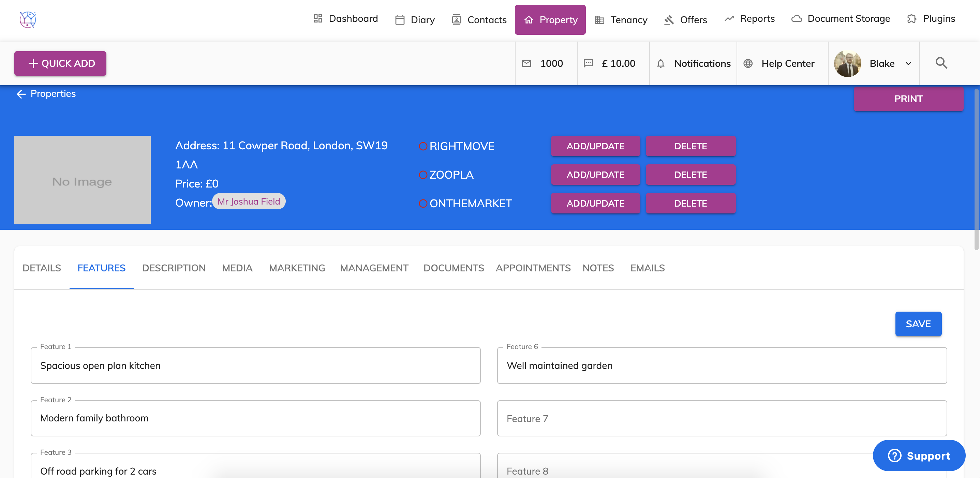Click the envelope email credits icon

click(x=526, y=63)
